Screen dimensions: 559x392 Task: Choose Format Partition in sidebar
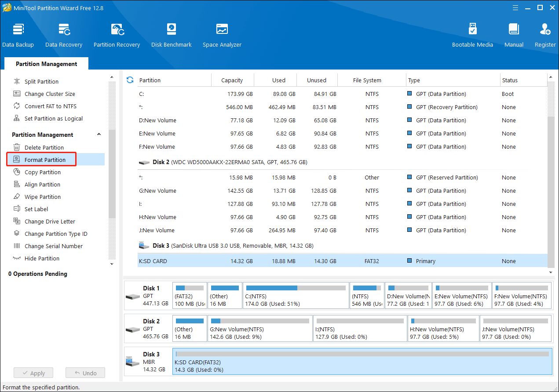pyautogui.click(x=45, y=160)
